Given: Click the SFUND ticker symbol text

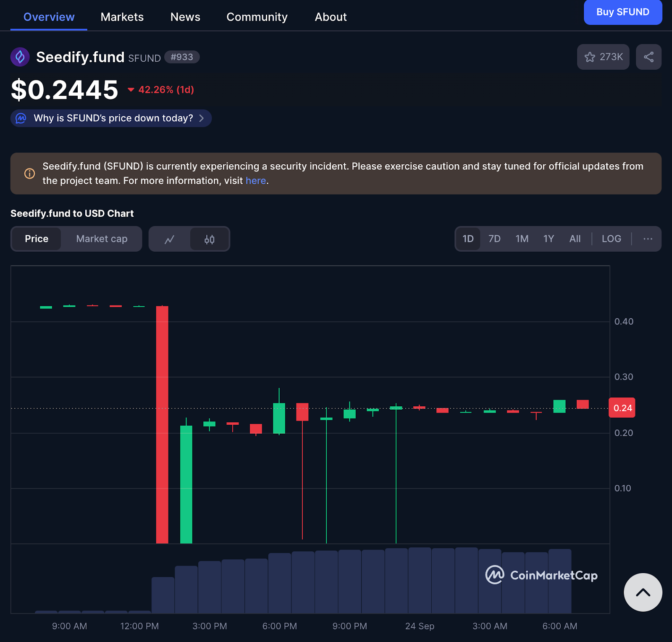Looking at the screenshot, I should pos(144,58).
